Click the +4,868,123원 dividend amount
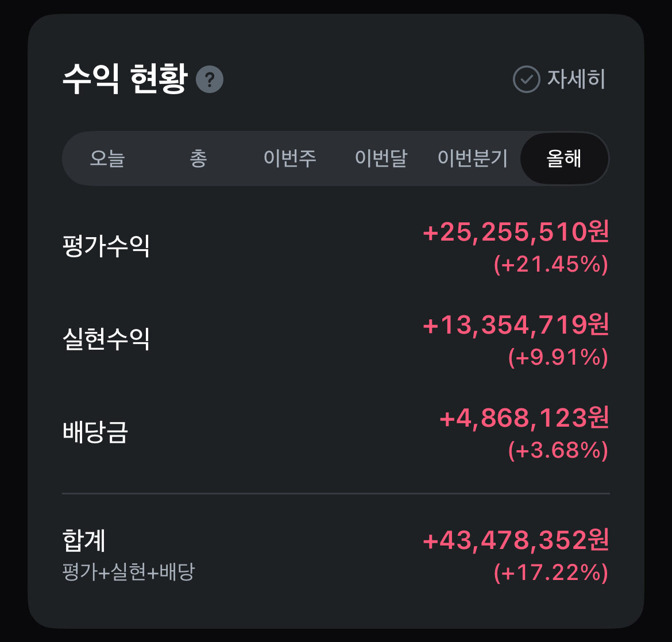Image resolution: width=672 pixels, height=642 pixels. tap(524, 418)
